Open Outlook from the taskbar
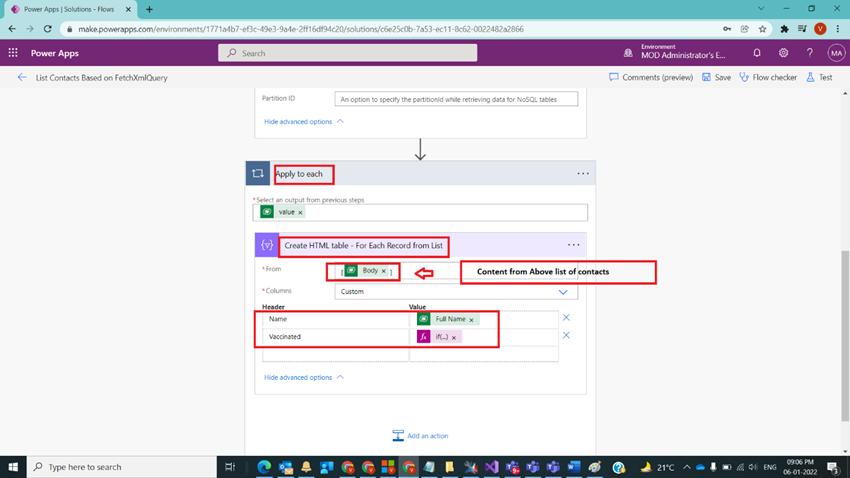 tap(286, 467)
